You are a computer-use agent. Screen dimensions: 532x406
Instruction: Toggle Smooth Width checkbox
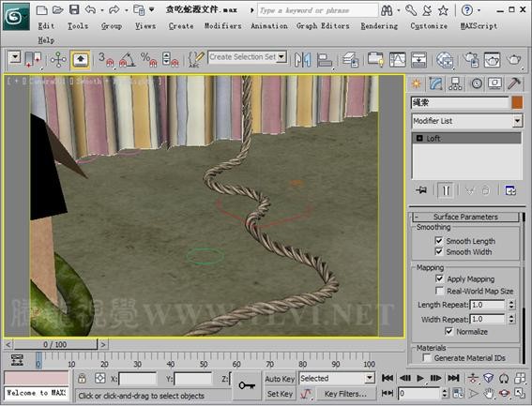point(439,251)
